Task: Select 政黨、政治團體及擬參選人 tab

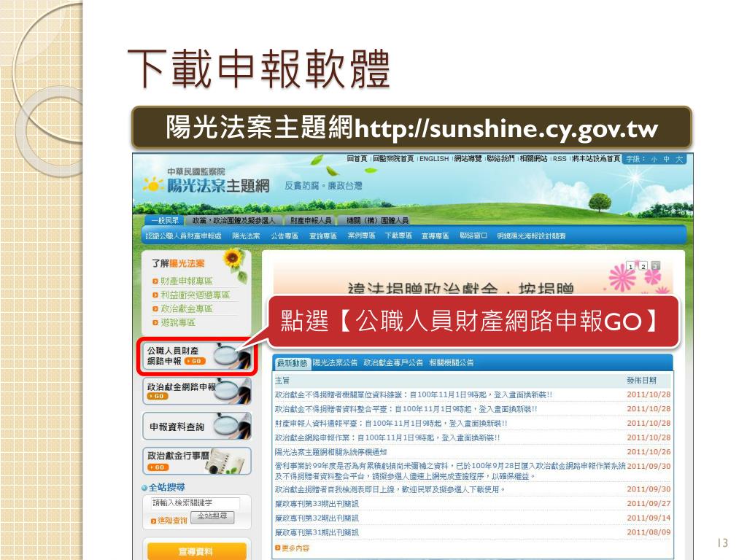Action: [234, 220]
